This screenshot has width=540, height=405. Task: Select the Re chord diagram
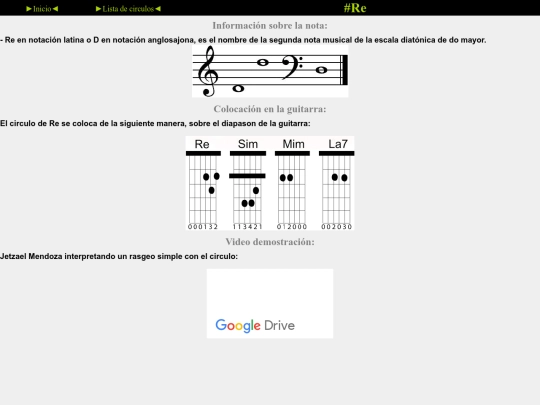(203, 183)
